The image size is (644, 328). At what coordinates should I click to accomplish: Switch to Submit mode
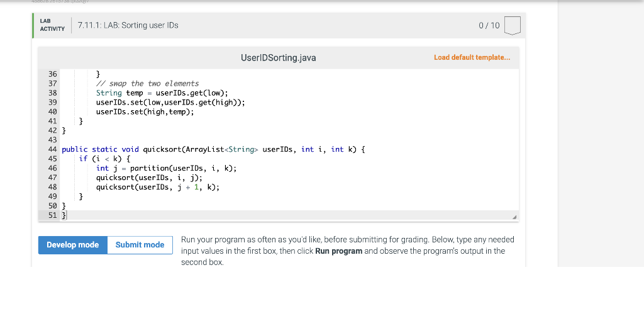140,245
